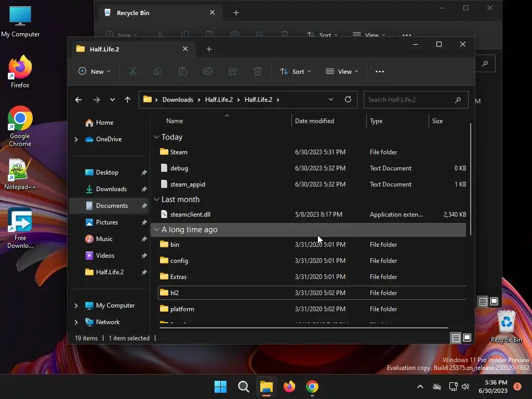Sort by the Name column header
Screen dimensions: 532x399
pos(175,121)
